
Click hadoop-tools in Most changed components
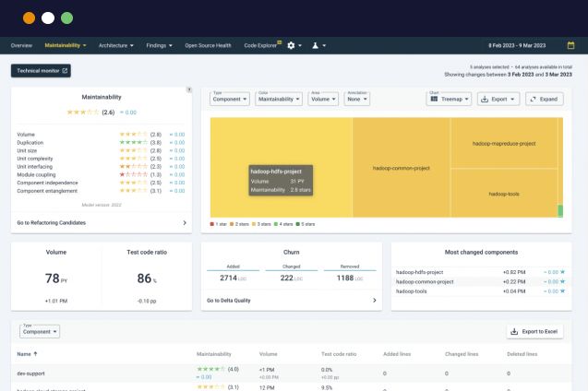click(412, 291)
